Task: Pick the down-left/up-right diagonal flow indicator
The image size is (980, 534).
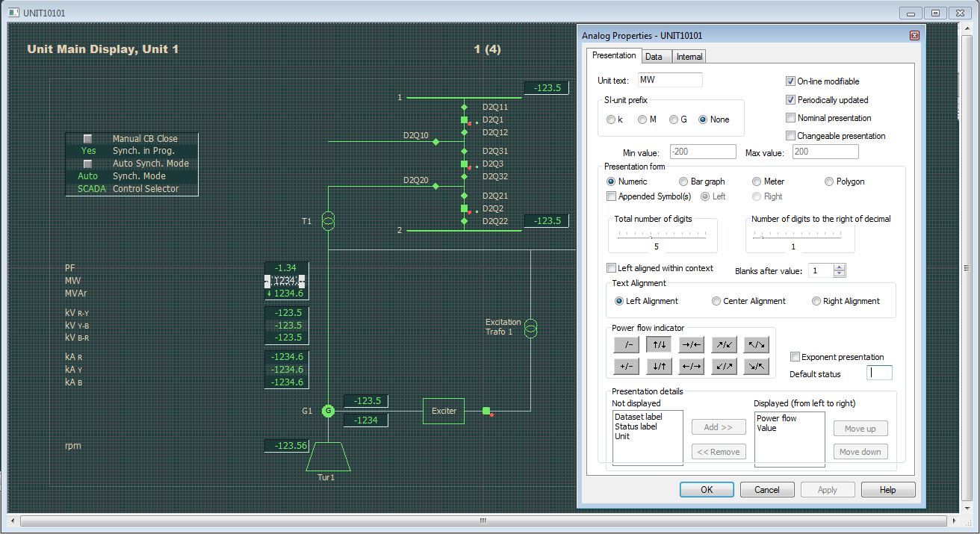Action: click(x=724, y=367)
